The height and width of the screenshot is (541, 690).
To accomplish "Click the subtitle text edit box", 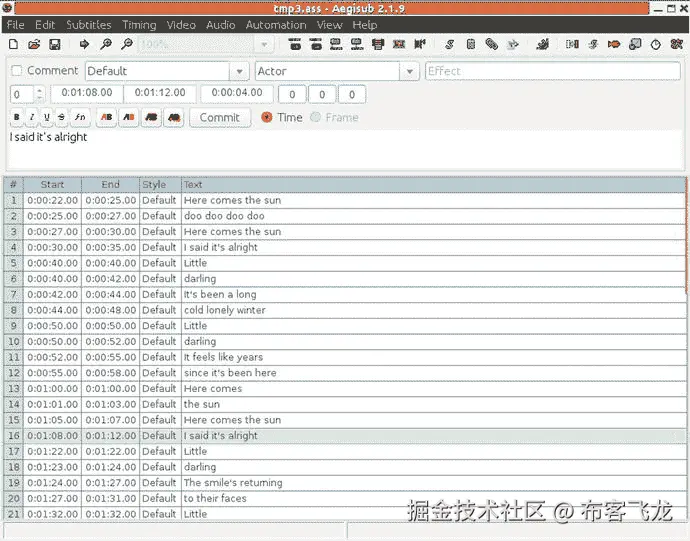I will 345,149.
